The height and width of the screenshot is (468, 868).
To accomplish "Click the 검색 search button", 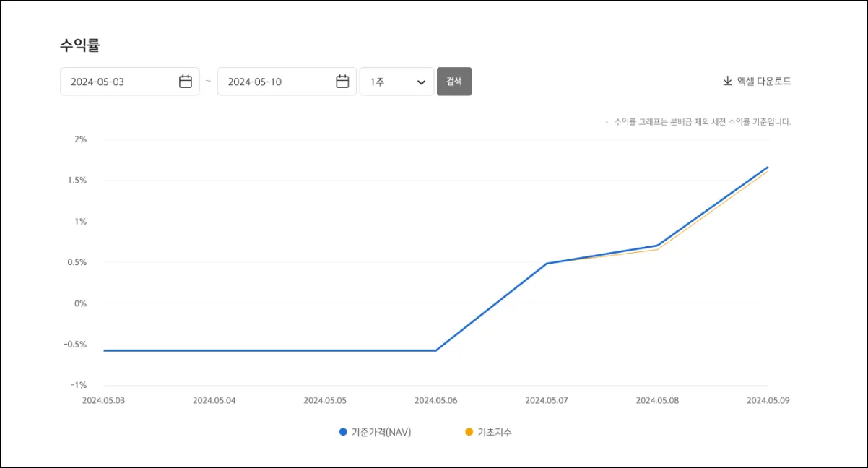I will click(x=454, y=82).
